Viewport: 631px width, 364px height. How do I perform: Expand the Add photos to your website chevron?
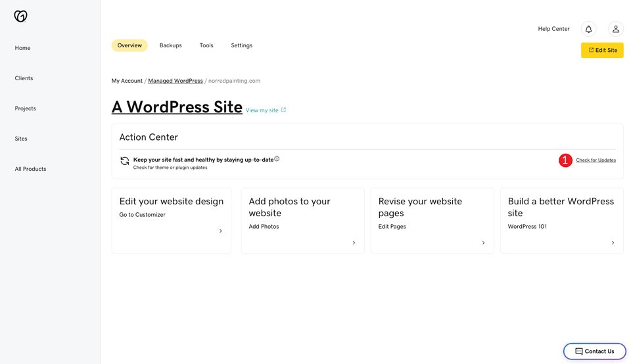tap(354, 242)
